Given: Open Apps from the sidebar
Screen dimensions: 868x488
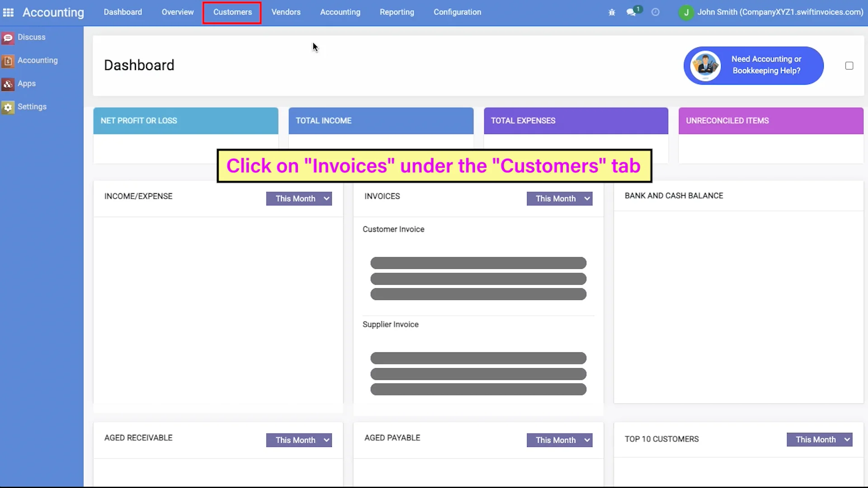Looking at the screenshot, I should (27, 83).
